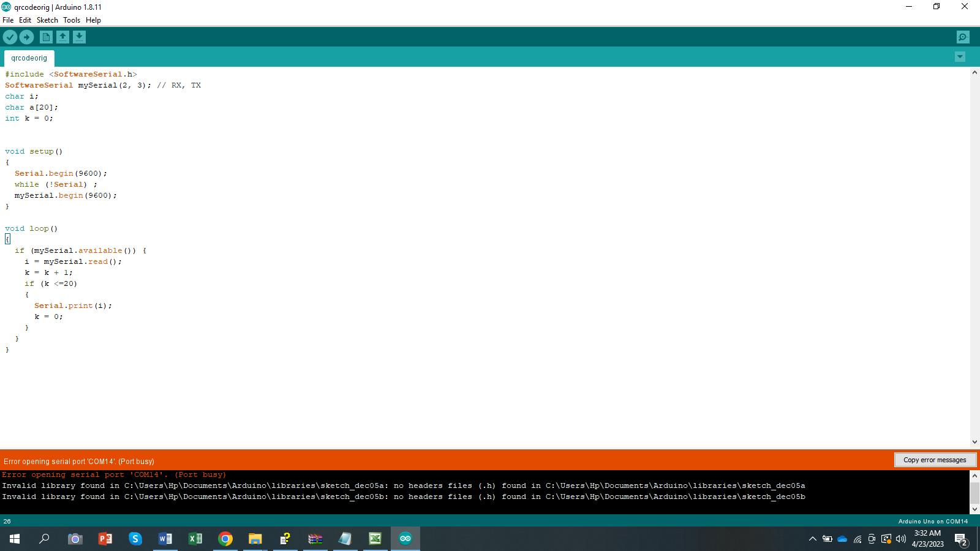Open Skype from the taskbar
The image size is (980, 551).
(x=135, y=539)
